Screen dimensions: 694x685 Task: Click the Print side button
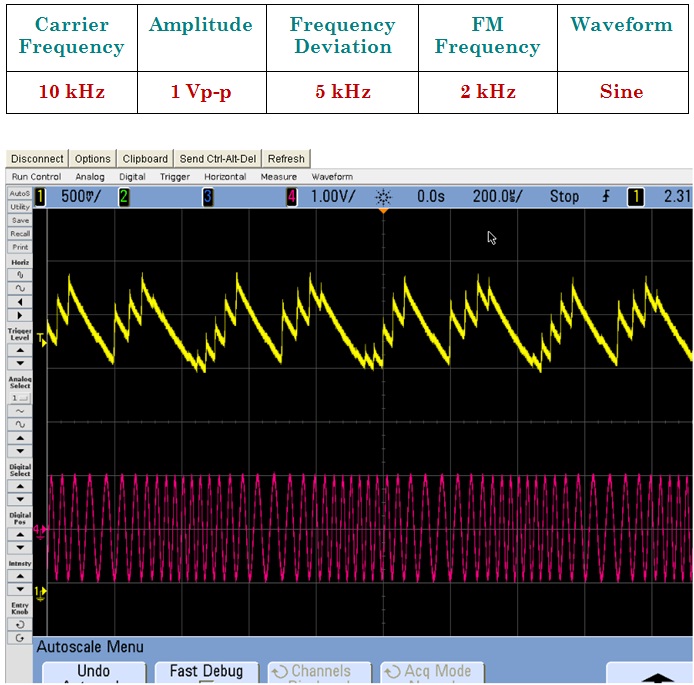19,247
